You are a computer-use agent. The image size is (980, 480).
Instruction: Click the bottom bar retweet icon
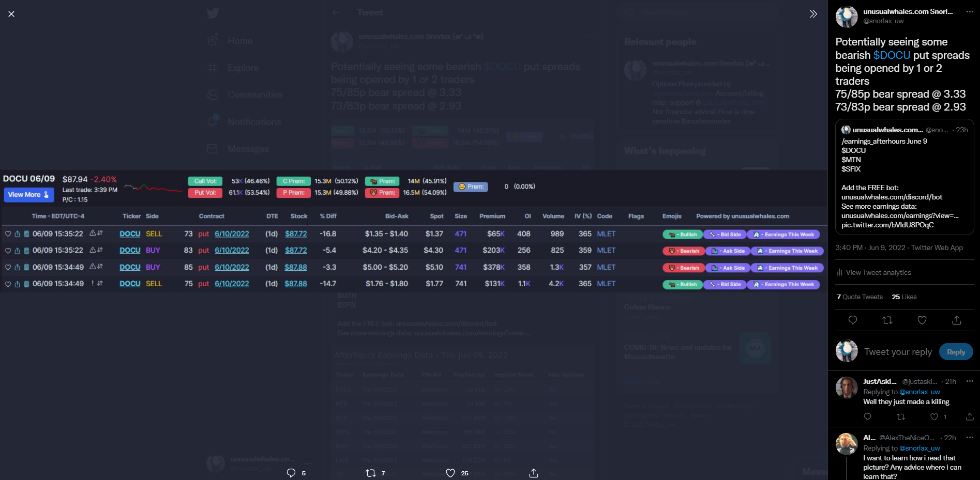click(370, 473)
